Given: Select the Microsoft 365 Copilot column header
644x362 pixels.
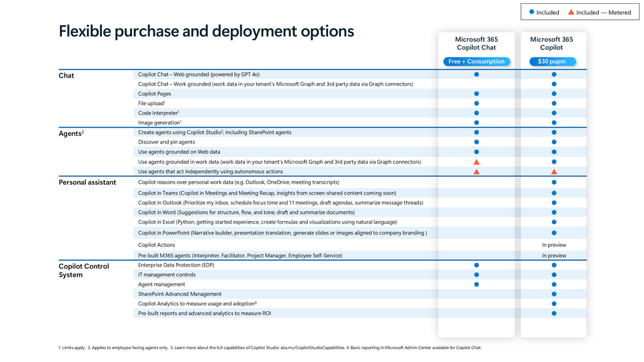Looking at the screenshot, I should coord(552,44).
